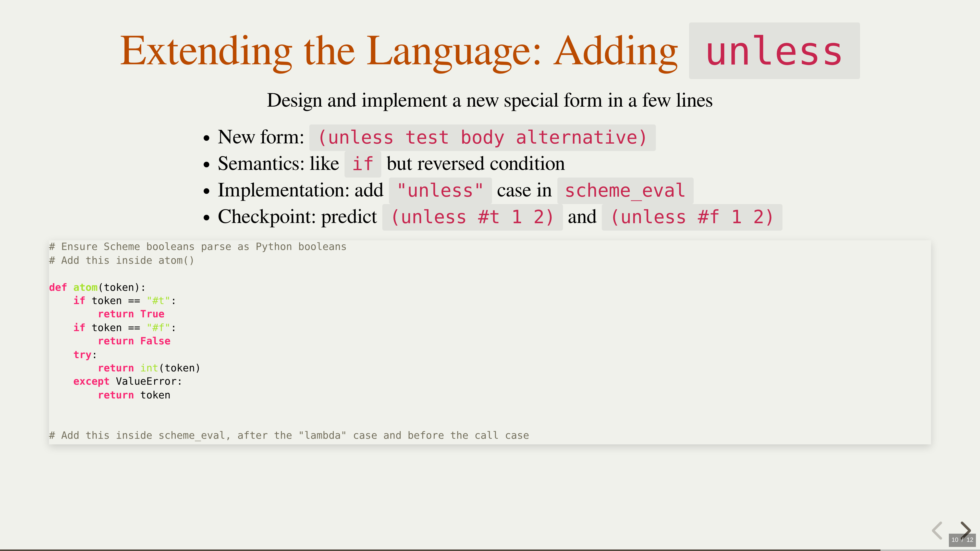Click the 'except ValueError:' code line
This screenshot has height=551, width=980.
click(127, 381)
